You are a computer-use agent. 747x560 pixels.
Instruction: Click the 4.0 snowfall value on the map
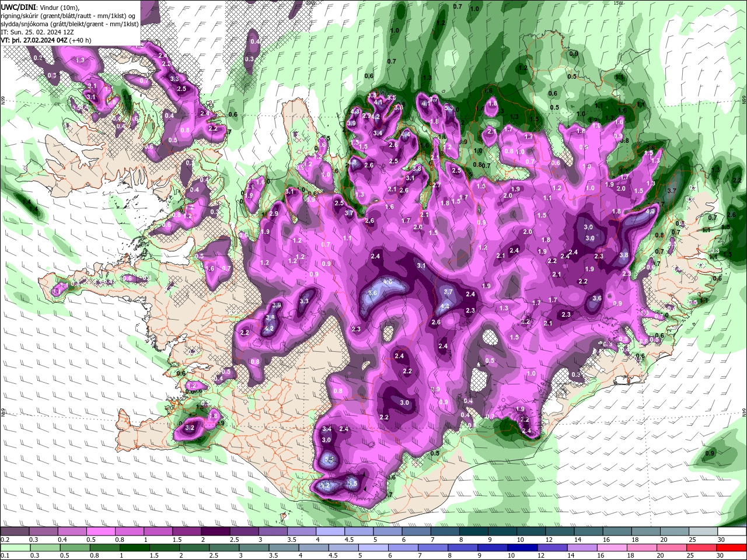pos(651,211)
